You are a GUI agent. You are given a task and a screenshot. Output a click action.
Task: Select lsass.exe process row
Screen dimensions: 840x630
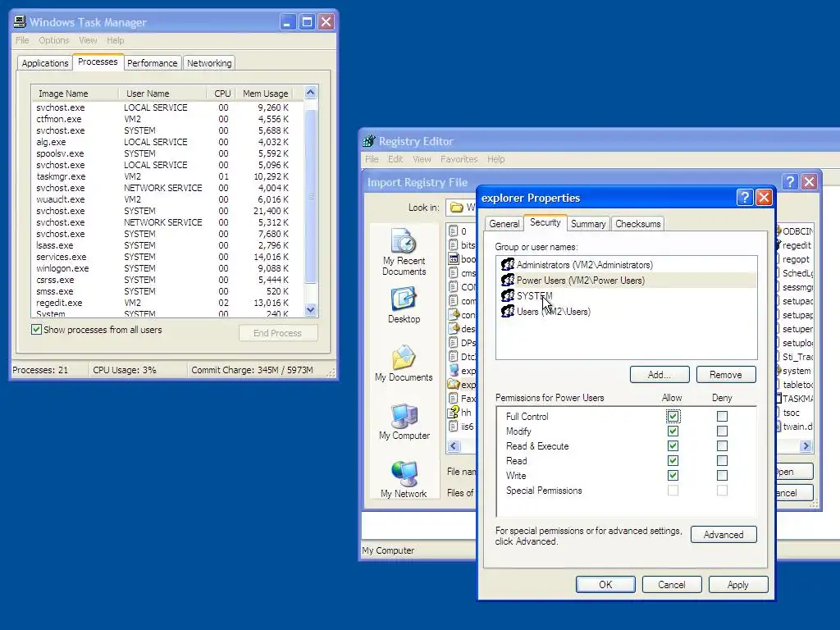click(167, 245)
